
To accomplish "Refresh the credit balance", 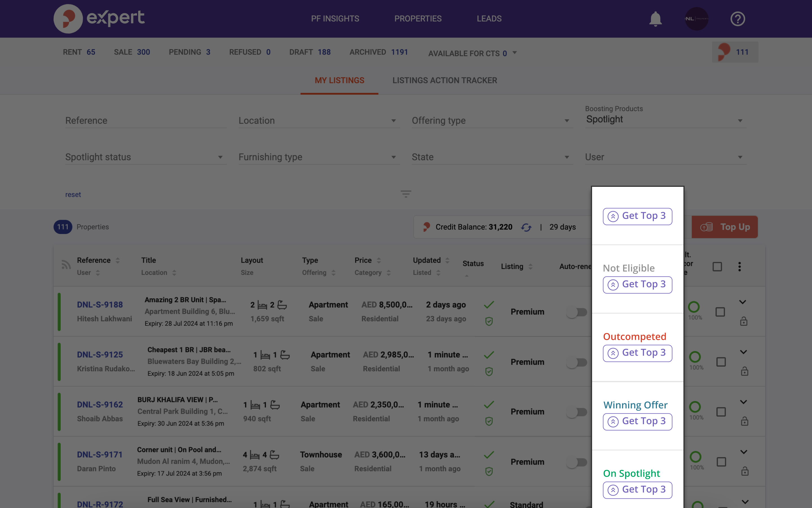I will click(x=526, y=227).
